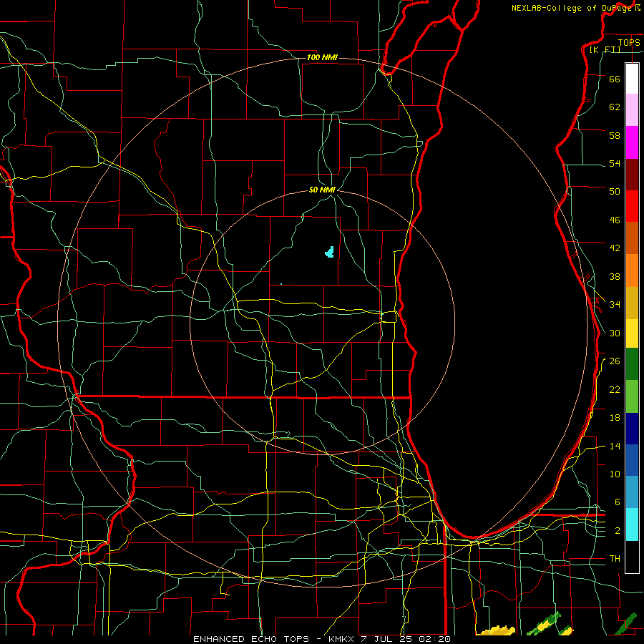Click the "TH" legend label
Viewport: 644px width, 644px height.
pyautogui.click(x=615, y=559)
